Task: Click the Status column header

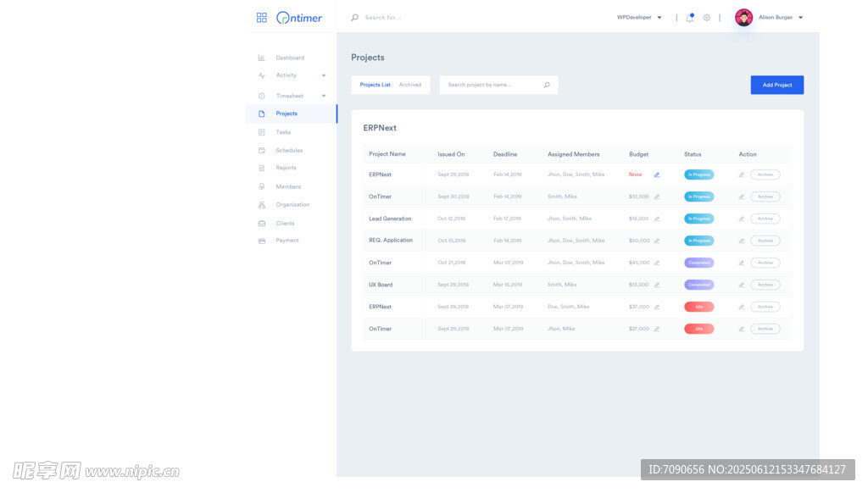Action: pyautogui.click(x=693, y=154)
